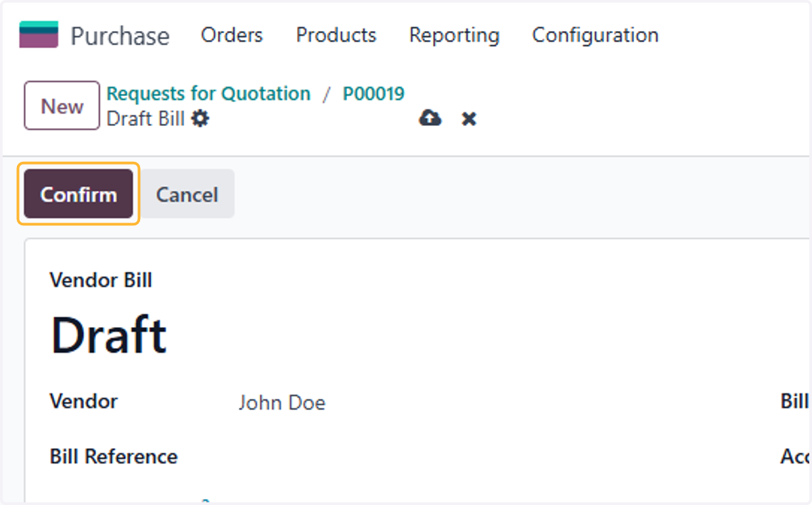Open the Products menu
Screen dimensions: 812x505
coord(336,35)
